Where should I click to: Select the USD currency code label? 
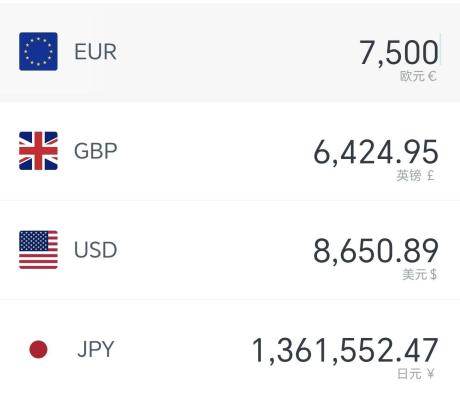(96, 250)
